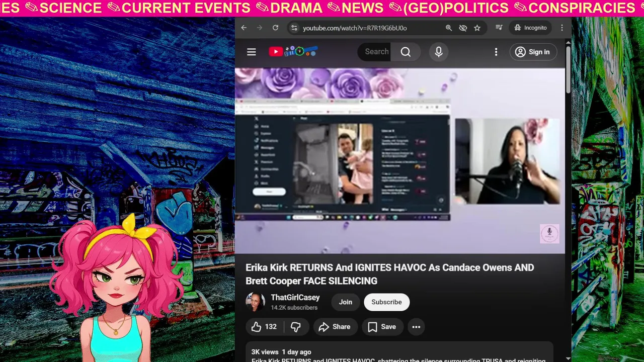Open YouTube hamburger guide menu
The image size is (644, 362).
click(x=252, y=52)
